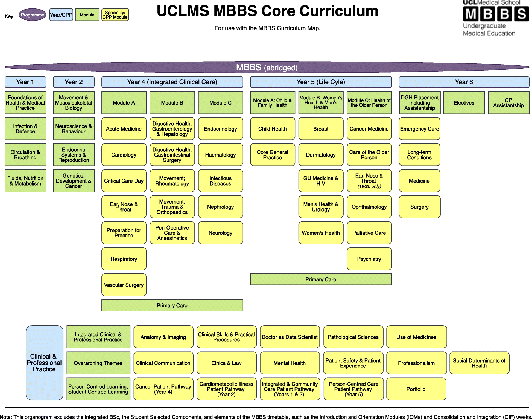Open Child Health speciality box
532x420 pixels.
pyautogui.click(x=273, y=129)
